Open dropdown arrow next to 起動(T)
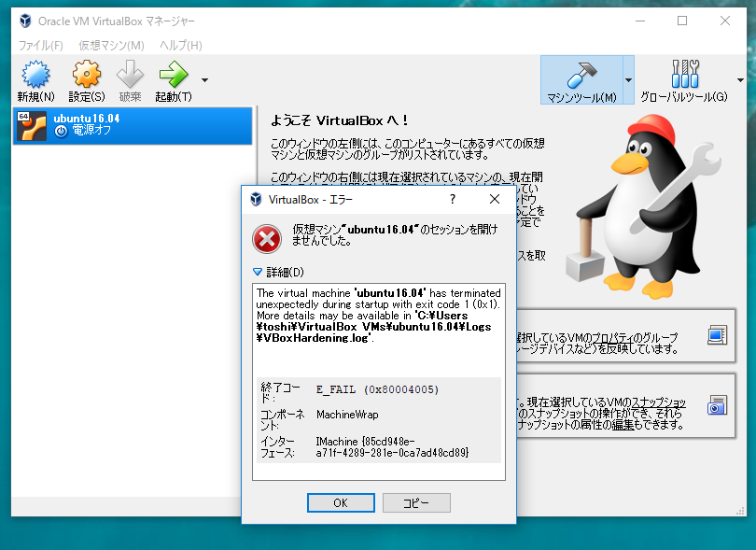The image size is (756, 550). [x=205, y=80]
